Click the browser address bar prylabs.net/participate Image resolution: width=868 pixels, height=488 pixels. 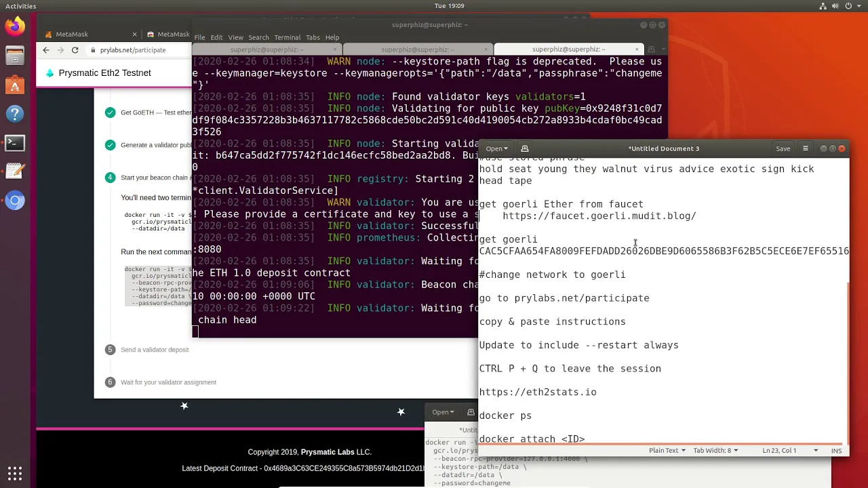pos(133,50)
